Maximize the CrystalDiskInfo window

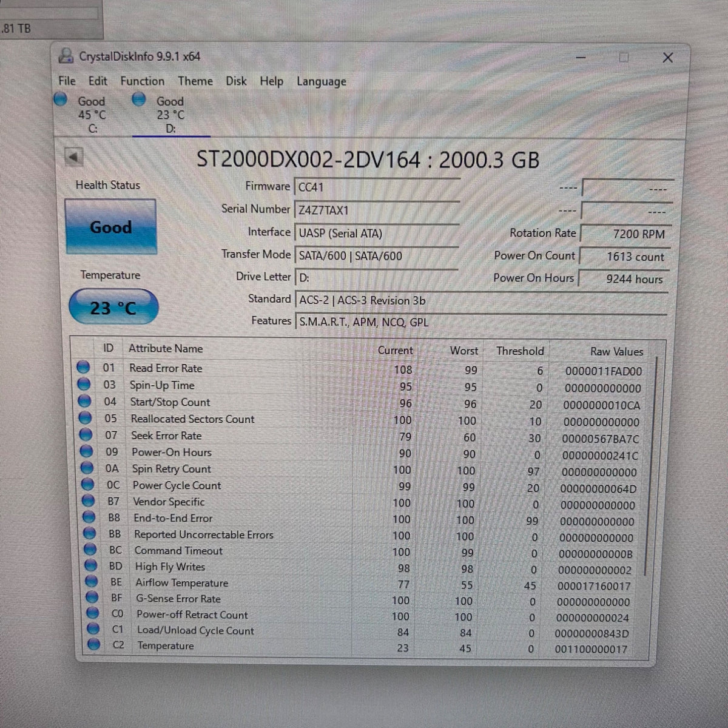[x=624, y=58]
